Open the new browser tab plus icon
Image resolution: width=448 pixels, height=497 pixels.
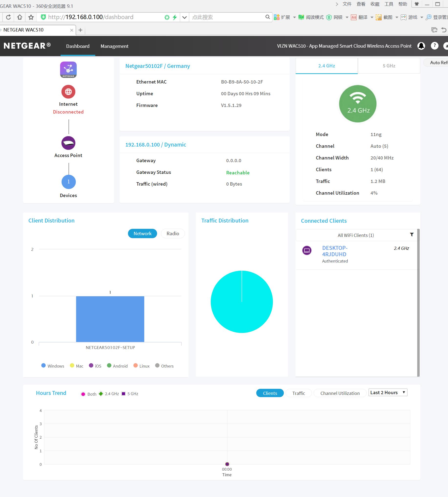[80, 30]
